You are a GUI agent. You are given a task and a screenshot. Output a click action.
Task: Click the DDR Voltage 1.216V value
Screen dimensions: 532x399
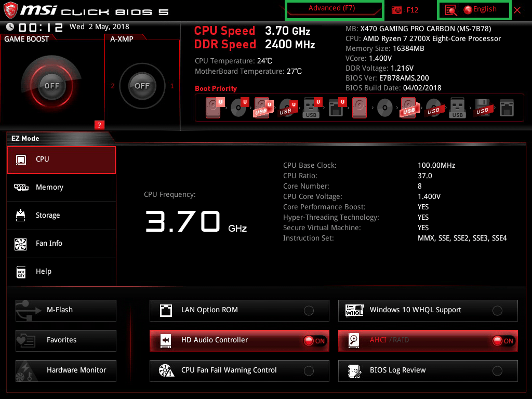[402, 68]
